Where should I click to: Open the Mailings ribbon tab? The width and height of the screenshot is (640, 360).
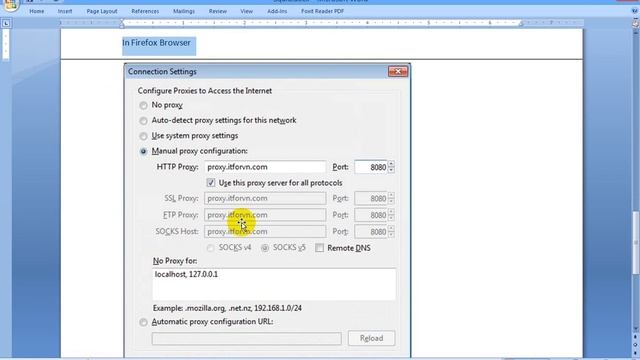pyautogui.click(x=184, y=11)
